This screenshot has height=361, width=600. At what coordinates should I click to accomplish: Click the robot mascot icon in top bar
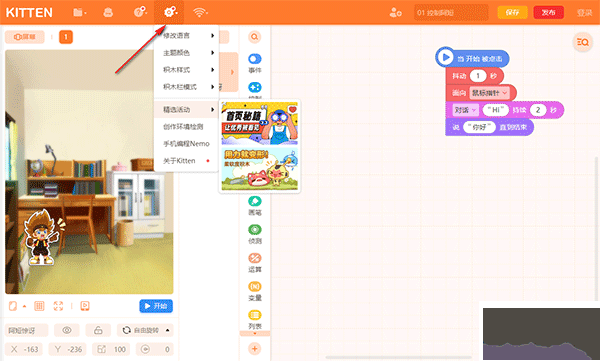point(108,13)
